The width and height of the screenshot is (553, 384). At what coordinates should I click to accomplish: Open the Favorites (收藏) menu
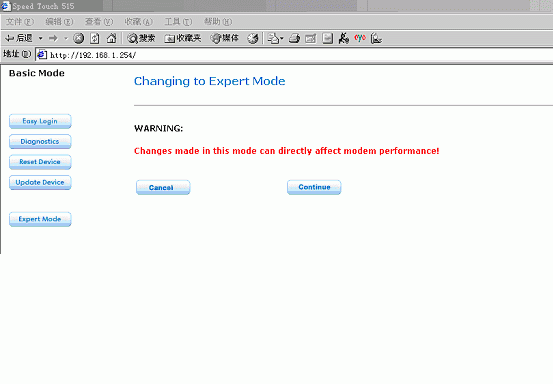click(x=139, y=22)
